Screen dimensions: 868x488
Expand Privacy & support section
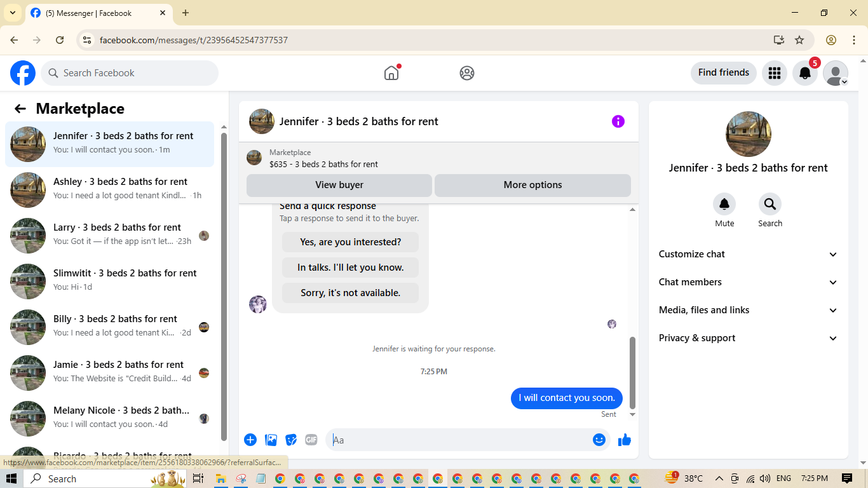coord(749,338)
